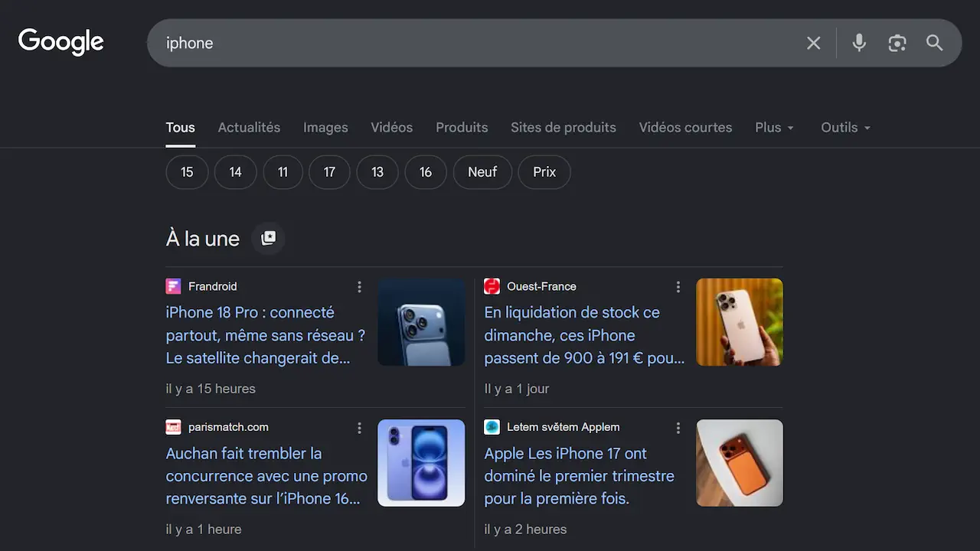This screenshot has height=551, width=980.
Task: Expand the Outils dropdown
Action: 846,128
